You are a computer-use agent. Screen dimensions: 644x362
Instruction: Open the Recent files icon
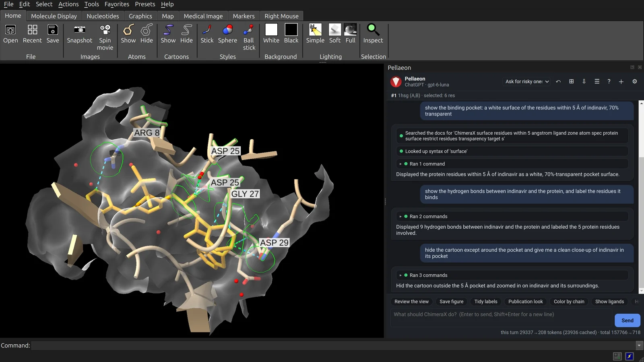coord(32,30)
